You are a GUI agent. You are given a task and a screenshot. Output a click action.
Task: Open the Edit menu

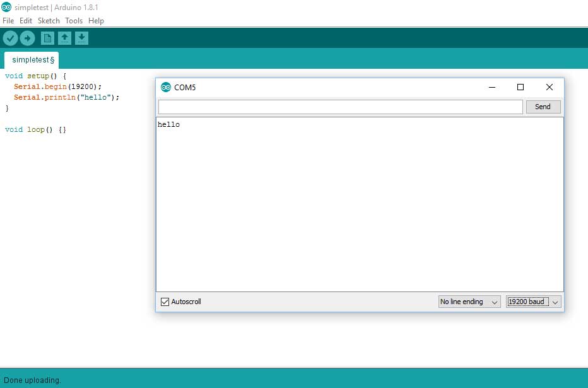(26, 21)
